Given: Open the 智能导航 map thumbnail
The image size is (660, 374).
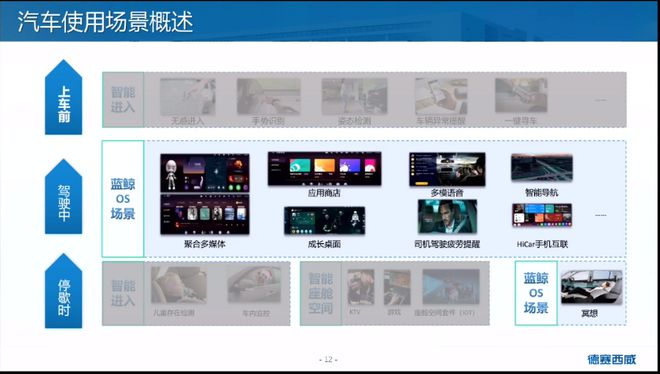Looking at the screenshot, I should [x=542, y=167].
